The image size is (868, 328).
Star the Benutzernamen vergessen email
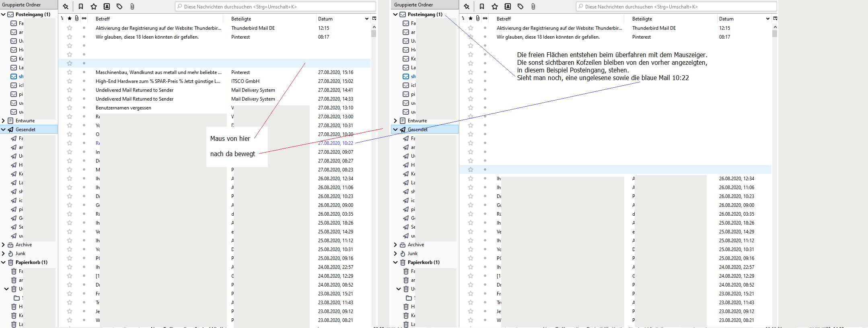(70, 108)
